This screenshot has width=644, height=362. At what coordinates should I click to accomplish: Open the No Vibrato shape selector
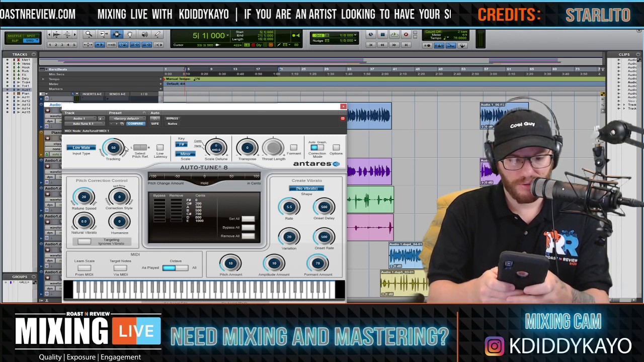coord(306,188)
